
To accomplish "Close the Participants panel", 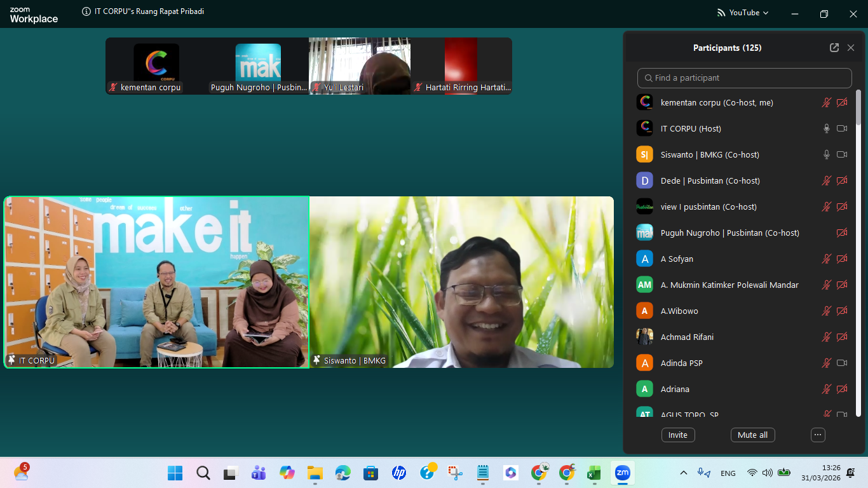I will coord(851,48).
